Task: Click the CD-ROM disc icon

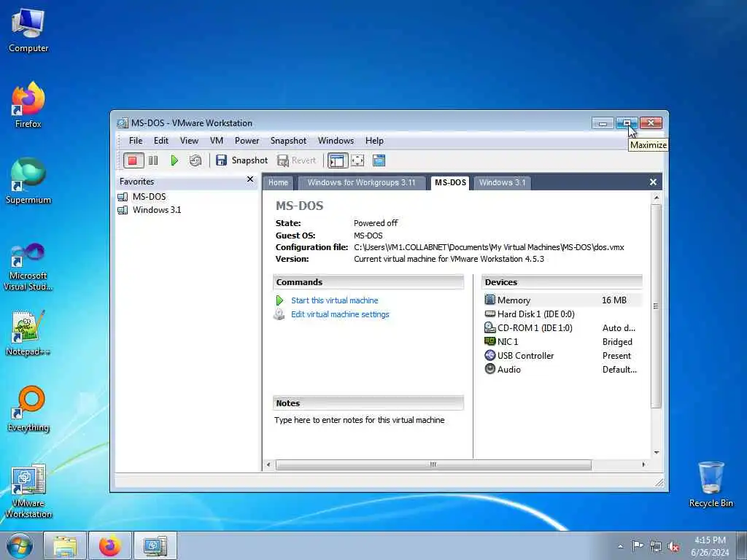Action: (489, 327)
